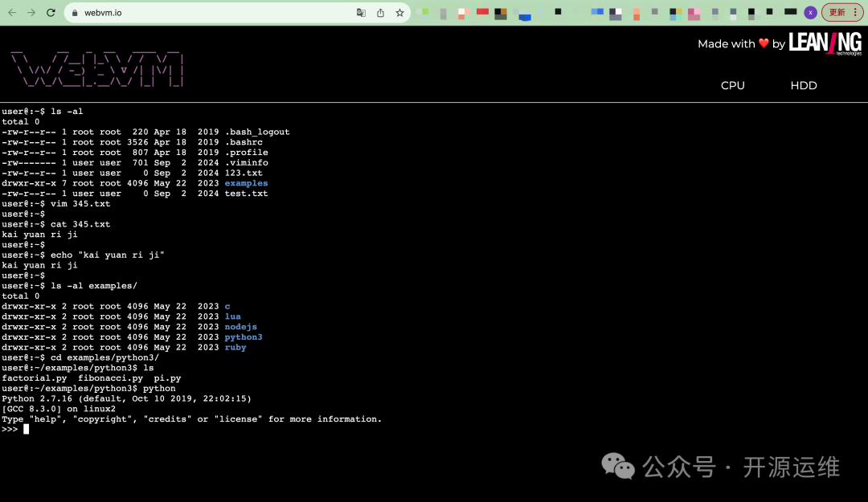Open the purple profile avatar
This screenshot has width=868, height=502.
tap(810, 13)
